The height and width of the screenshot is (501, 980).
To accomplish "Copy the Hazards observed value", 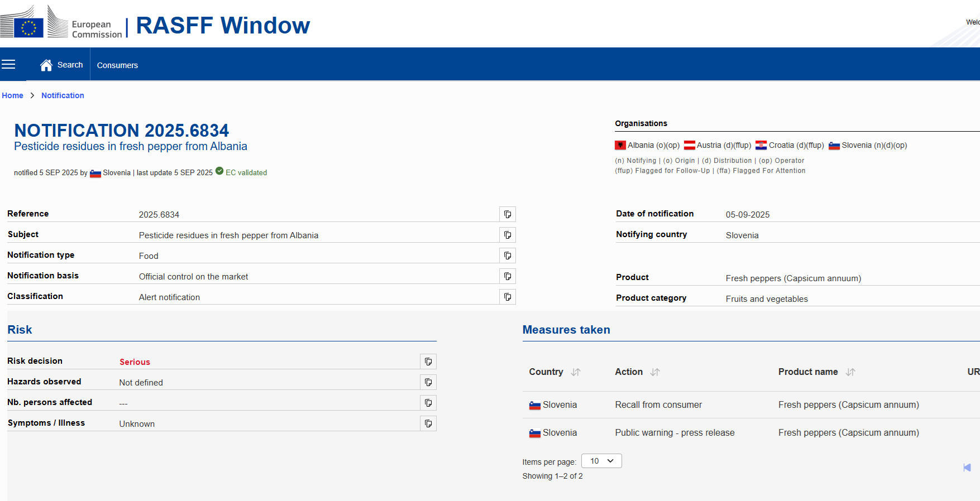I will click(x=428, y=382).
